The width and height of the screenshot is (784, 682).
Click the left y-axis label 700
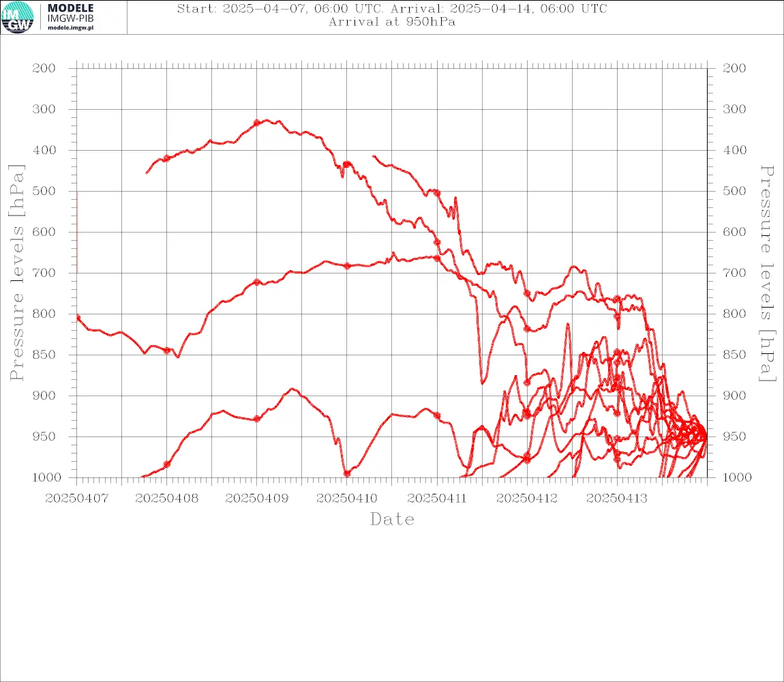click(x=44, y=273)
